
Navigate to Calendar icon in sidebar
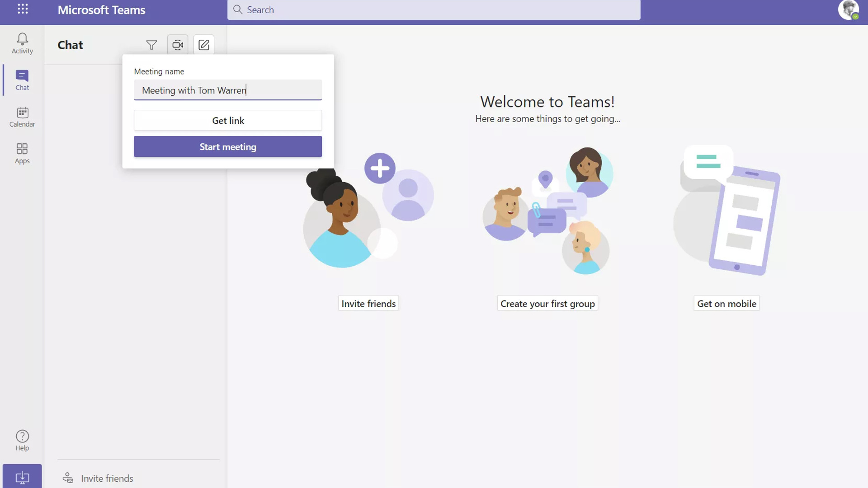point(22,116)
